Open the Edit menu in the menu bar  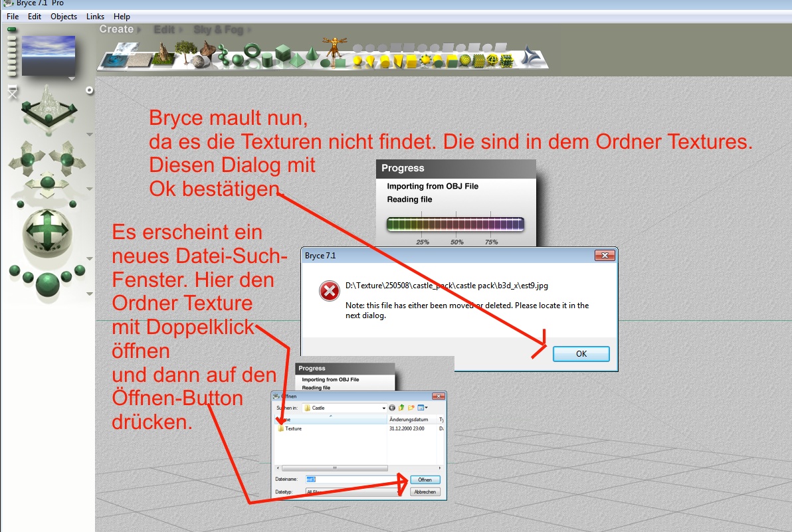35,16
